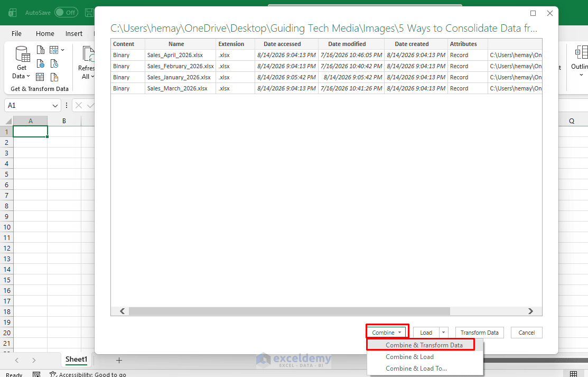
Task: Select row 5 header
Action: (6, 174)
